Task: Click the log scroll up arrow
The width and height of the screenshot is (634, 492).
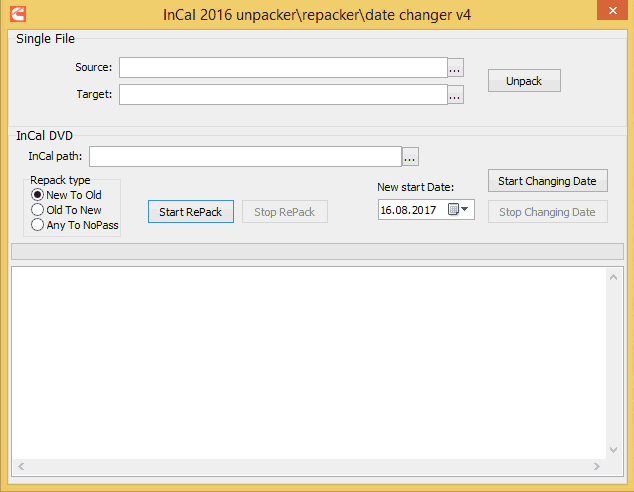Action: pyautogui.click(x=613, y=277)
